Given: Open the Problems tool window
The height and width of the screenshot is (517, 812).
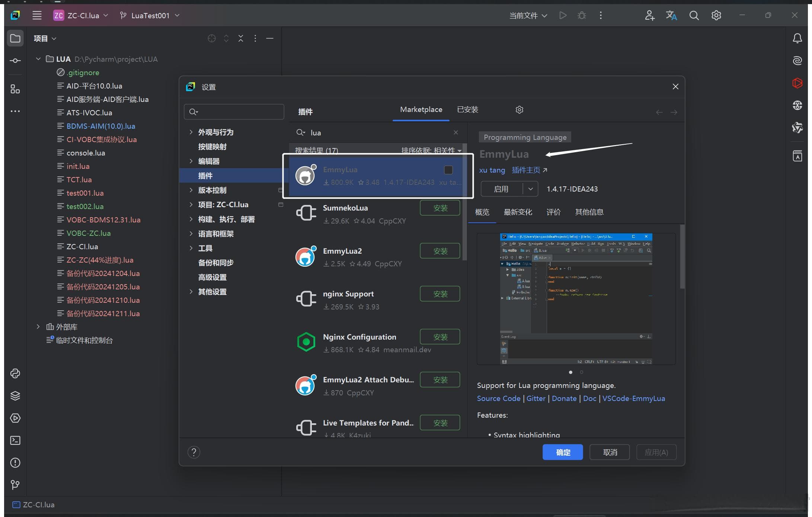Looking at the screenshot, I should point(15,463).
